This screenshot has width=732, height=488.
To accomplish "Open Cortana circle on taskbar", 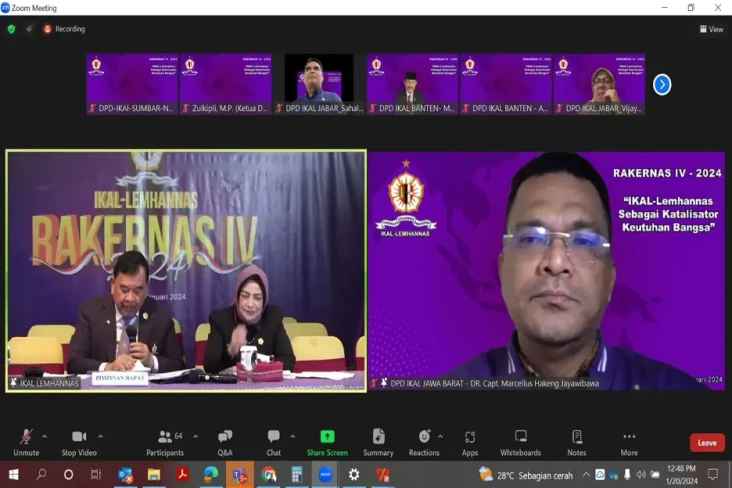I will [68, 475].
